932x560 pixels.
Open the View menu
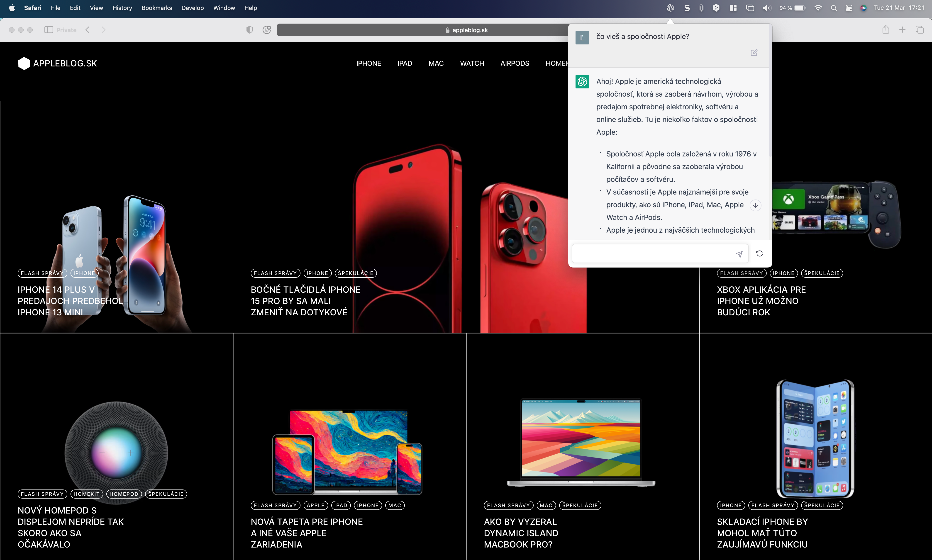96,8
